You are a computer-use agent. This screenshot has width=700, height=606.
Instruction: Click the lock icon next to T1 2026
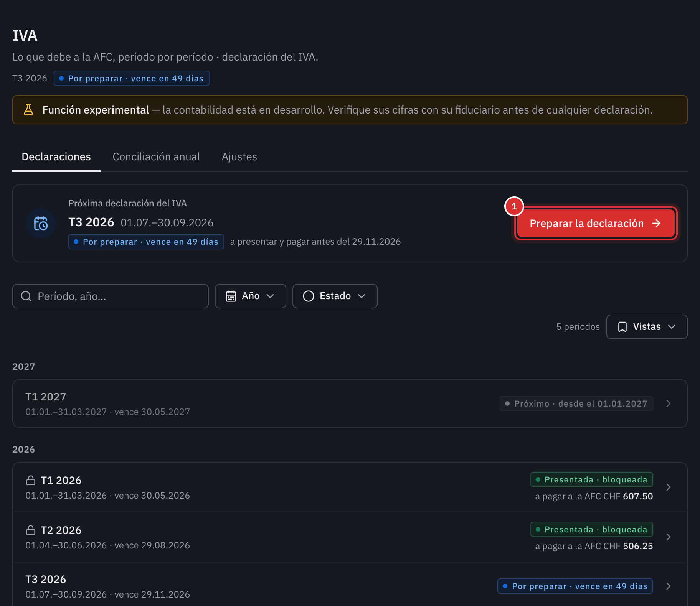pyautogui.click(x=31, y=480)
